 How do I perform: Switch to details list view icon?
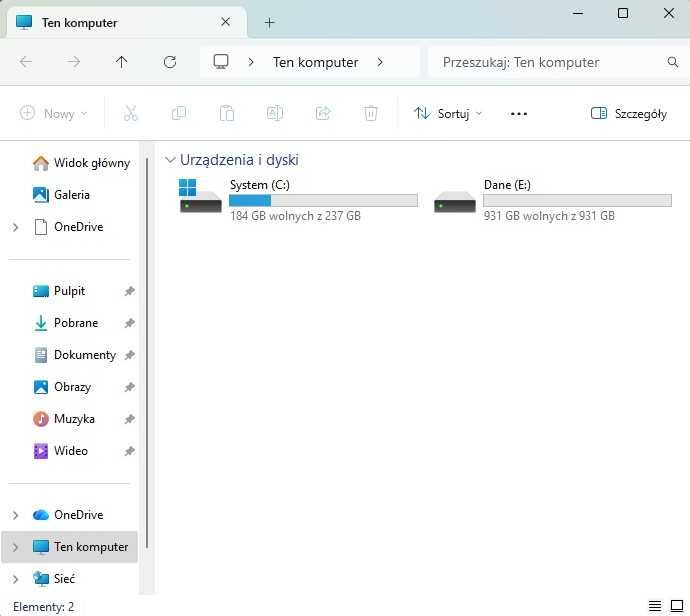coord(655,606)
